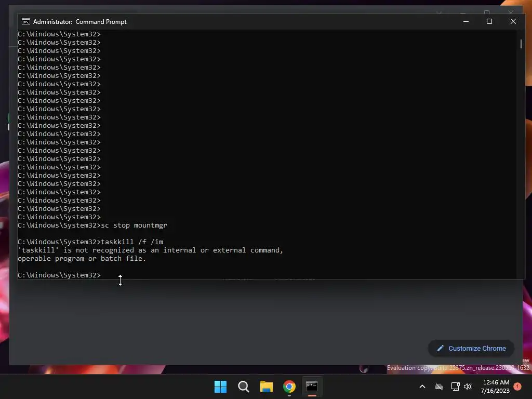Click the 'Administrator: Command Prompt' title text
Viewport: 532px width, 399px height.
click(x=79, y=22)
